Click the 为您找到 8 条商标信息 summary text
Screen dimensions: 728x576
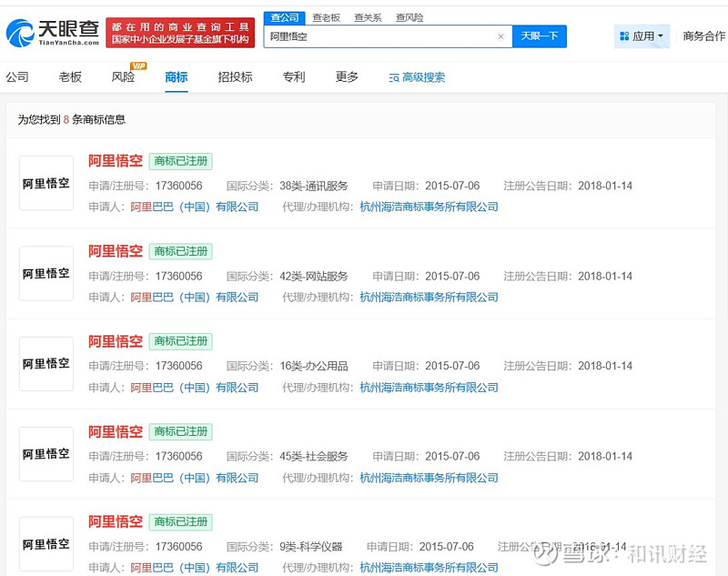point(72,120)
